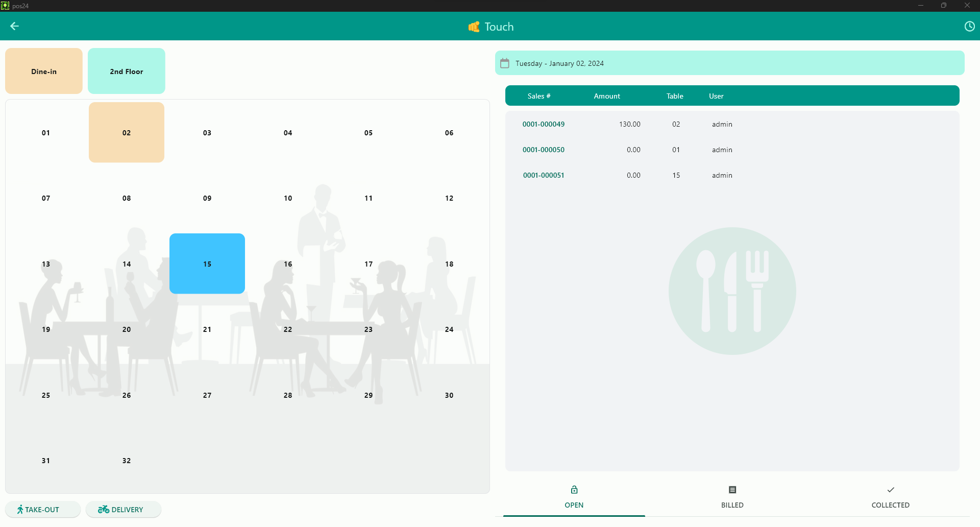
Task: Open the TAKE-OUT order button
Action: pyautogui.click(x=43, y=510)
